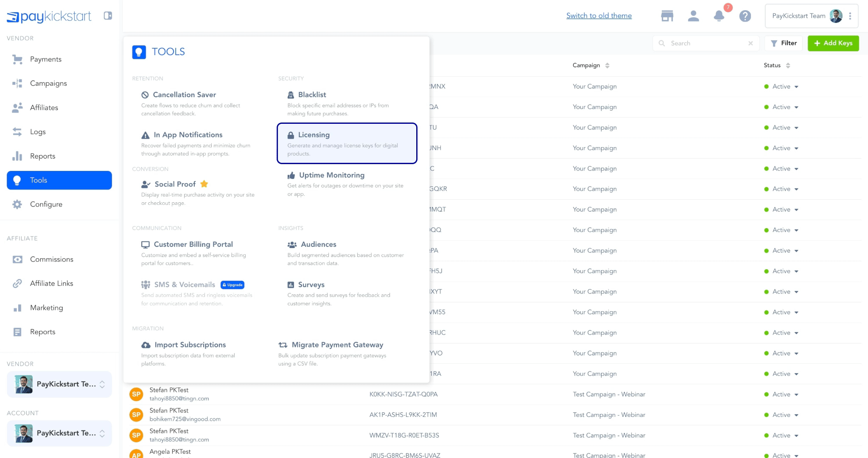The image size is (868, 458).
Task: Click the affiliate Reports document icon
Action: 17,332
